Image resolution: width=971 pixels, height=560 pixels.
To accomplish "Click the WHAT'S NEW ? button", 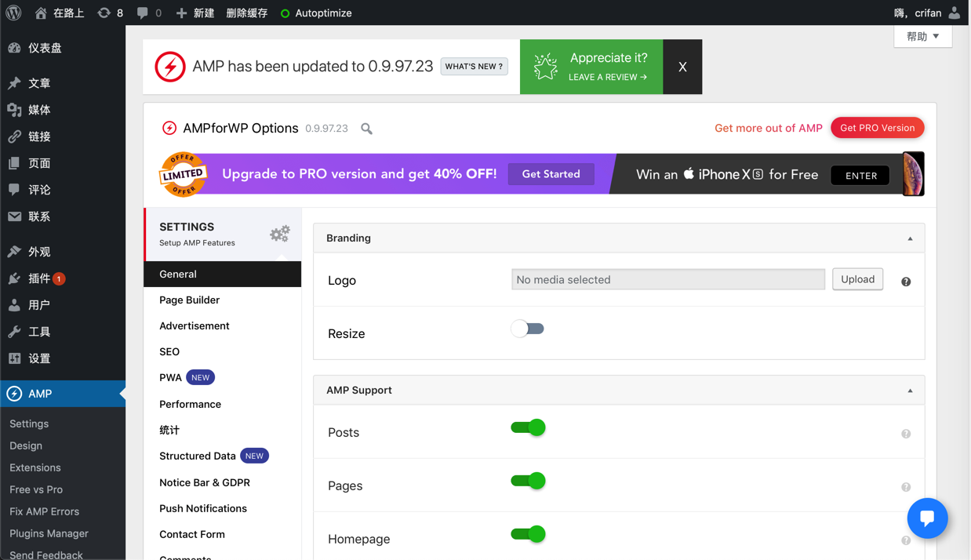I will click(x=474, y=67).
